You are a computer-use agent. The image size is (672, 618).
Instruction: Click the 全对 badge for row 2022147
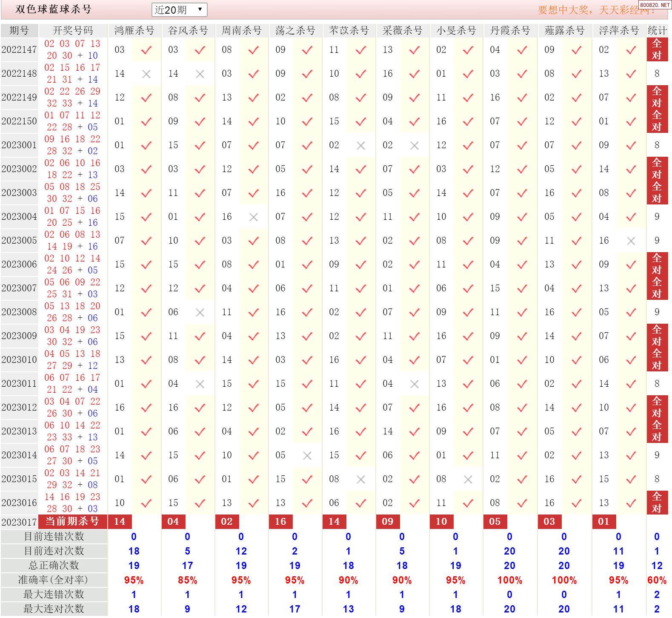point(657,49)
